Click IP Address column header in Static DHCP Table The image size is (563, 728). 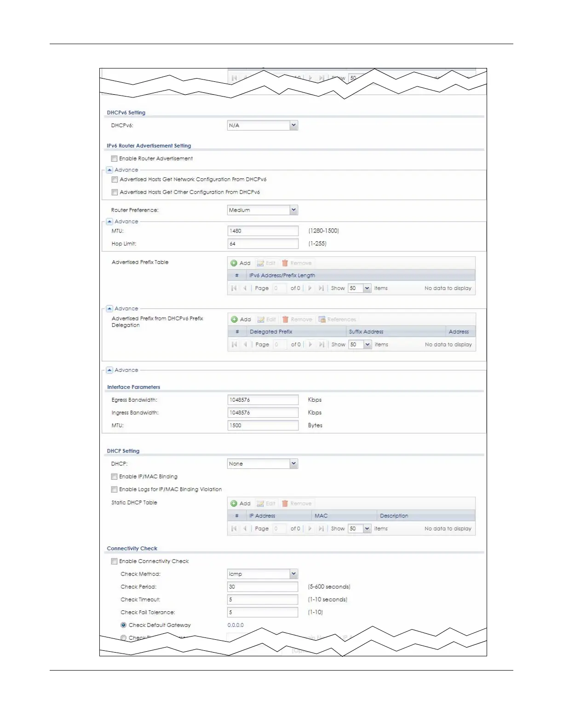(x=279, y=516)
